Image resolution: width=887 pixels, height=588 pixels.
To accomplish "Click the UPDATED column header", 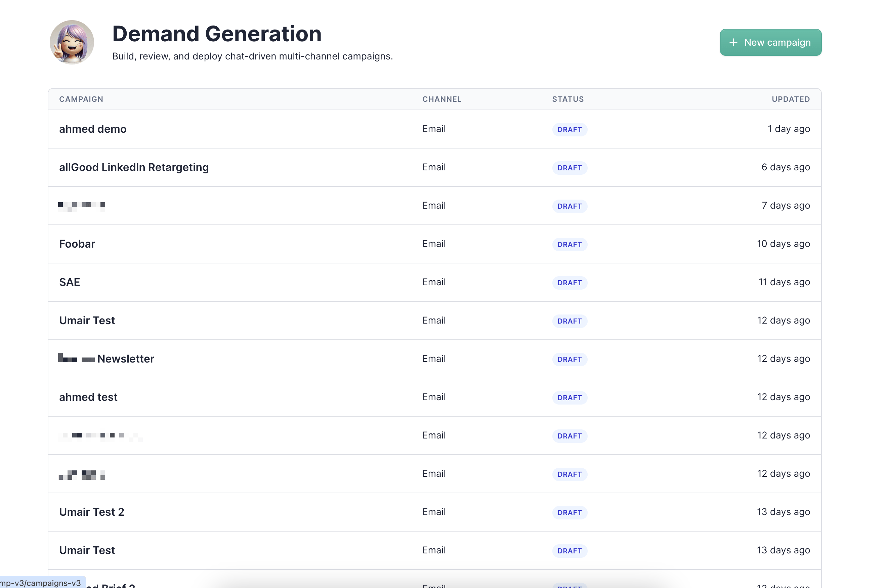I will coord(791,99).
